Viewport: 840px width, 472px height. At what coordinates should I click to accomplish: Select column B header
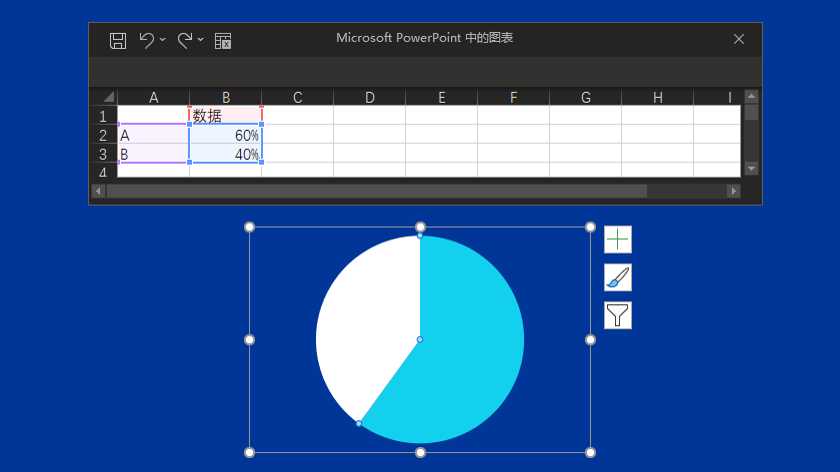pos(226,97)
